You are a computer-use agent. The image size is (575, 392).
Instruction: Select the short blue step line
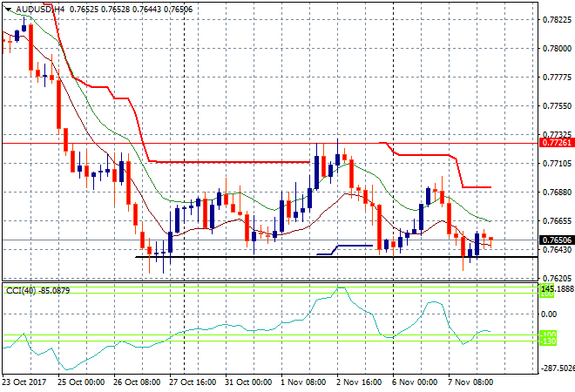[345, 249]
